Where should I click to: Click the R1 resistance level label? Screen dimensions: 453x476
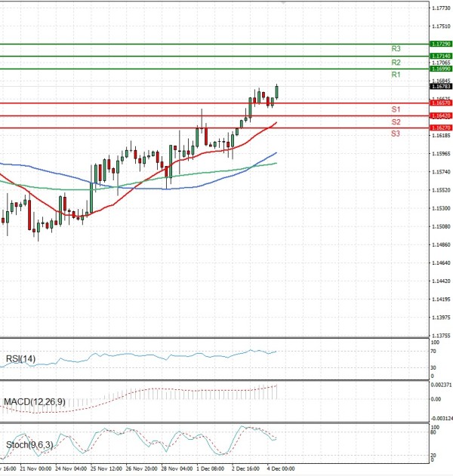(x=396, y=75)
